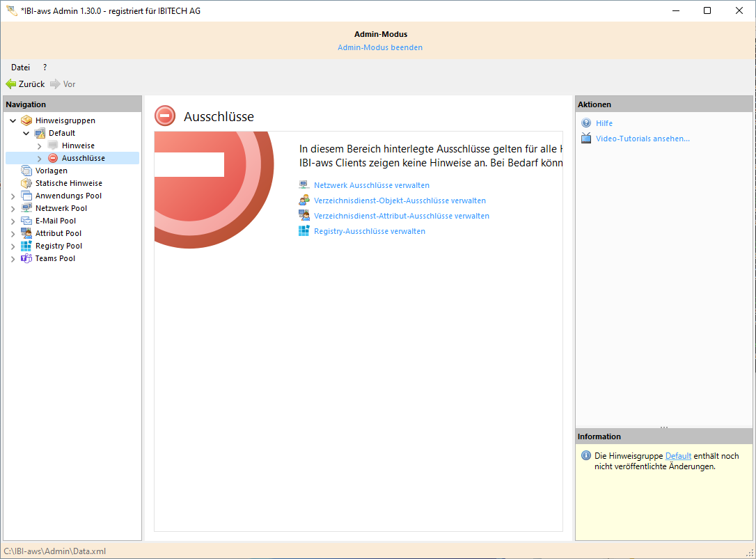Click the Hilfe question mark icon
756x559 pixels.
(x=586, y=123)
